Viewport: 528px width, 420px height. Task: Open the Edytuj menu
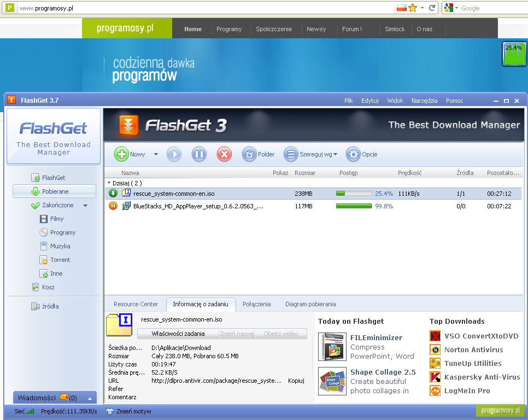(x=369, y=101)
